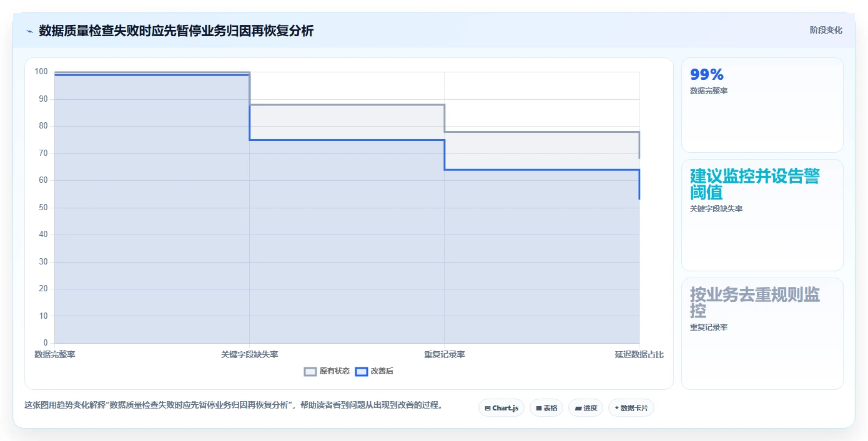Viewport: 868px width, 441px height.
Task: Click the 进度 tag icon
Action: 578,409
